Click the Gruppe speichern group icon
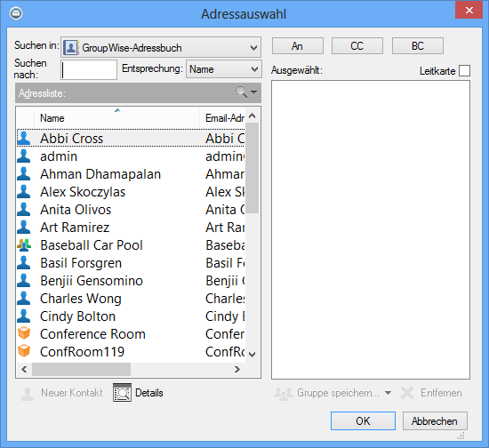The height and width of the screenshot is (448, 489). [x=283, y=394]
